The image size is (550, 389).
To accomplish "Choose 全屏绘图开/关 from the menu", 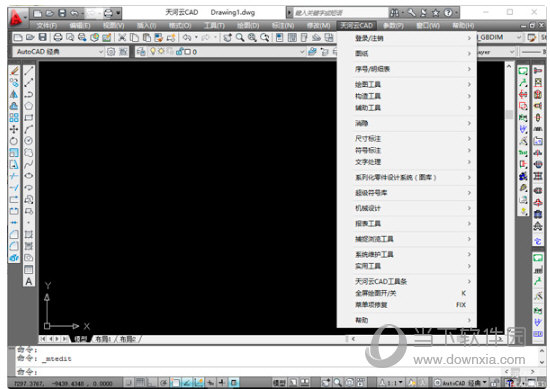I will pyautogui.click(x=407, y=293).
